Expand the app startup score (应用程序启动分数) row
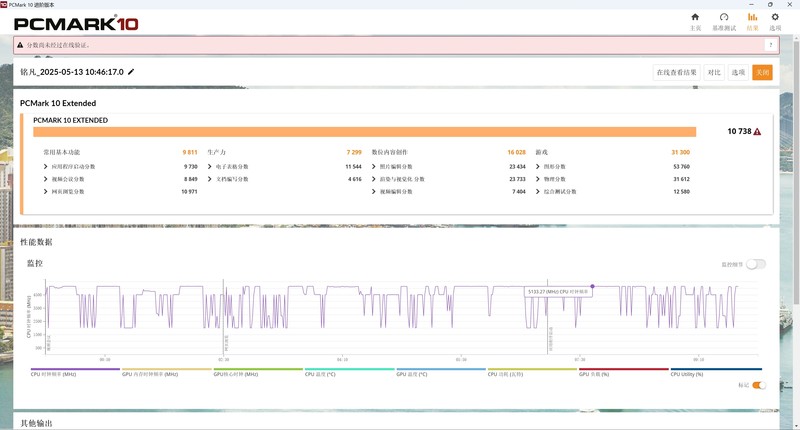 coord(45,166)
